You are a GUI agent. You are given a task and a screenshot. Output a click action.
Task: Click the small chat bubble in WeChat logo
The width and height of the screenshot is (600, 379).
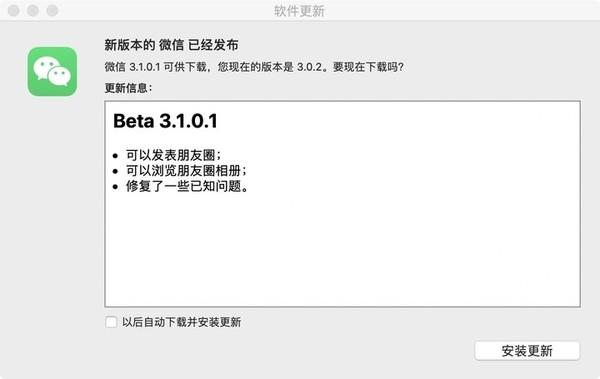pos(60,76)
